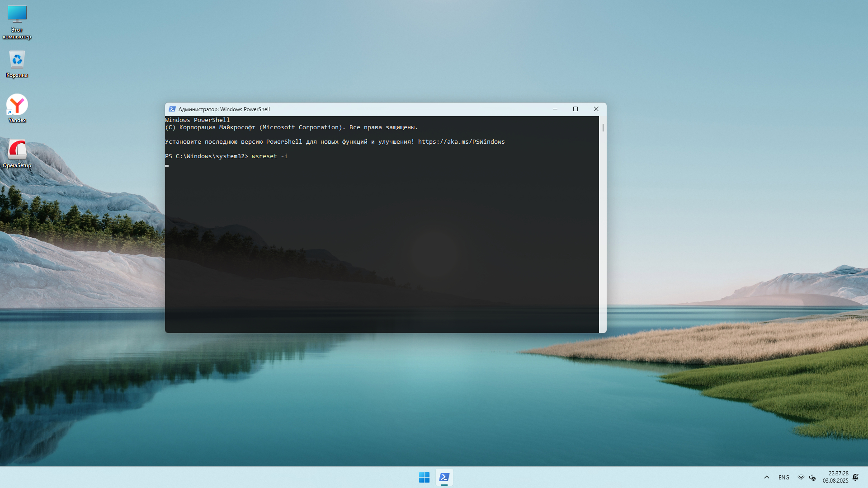Image resolution: width=868 pixels, height=488 pixels.
Task: Open the notifications bell icon
Action: (855, 477)
